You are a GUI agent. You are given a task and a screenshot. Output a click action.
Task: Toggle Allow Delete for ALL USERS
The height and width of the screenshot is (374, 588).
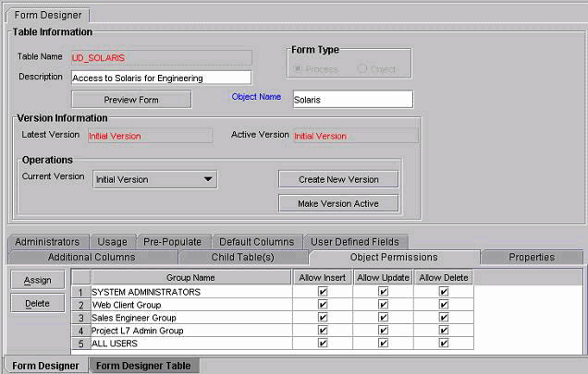pos(444,344)
